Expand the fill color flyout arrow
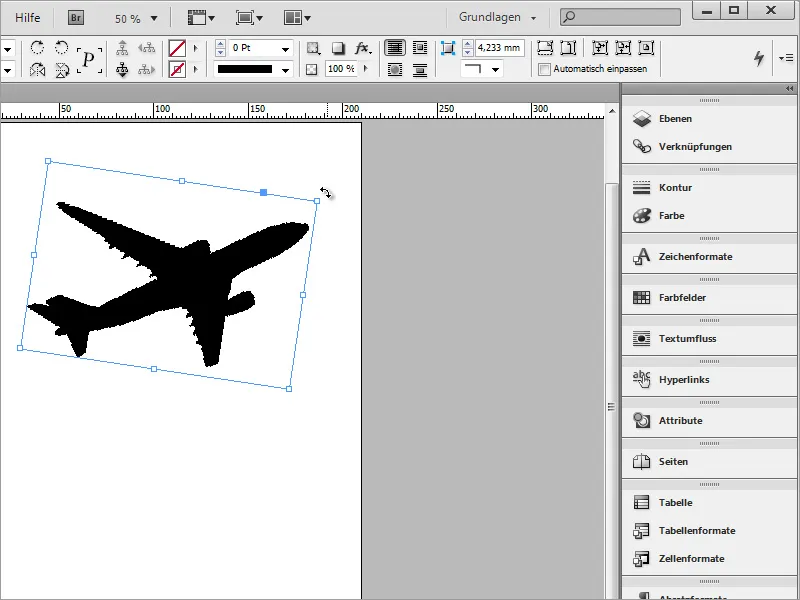Image resolution: width=800 pixels, height=600 pixels. (x=195, y=48)
